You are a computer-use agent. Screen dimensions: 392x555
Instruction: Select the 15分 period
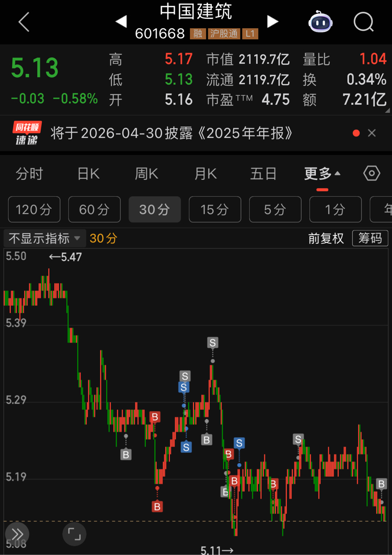[215, 210]
